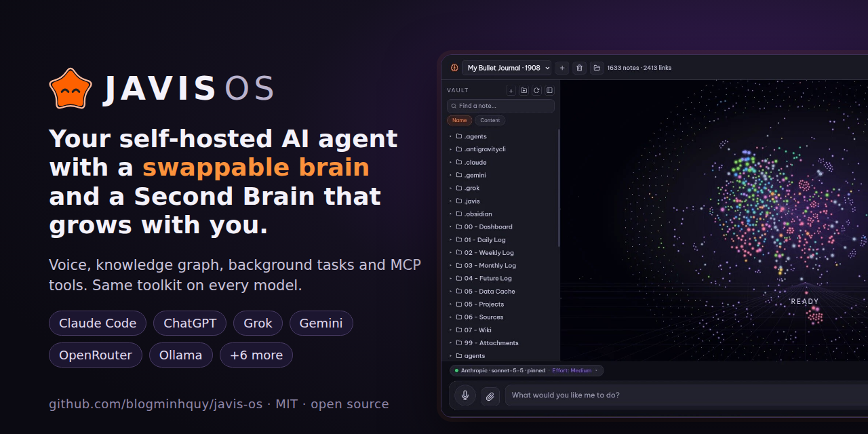868x434 pixels.
Task: Add a new vault with the header plus button
Action: [x=562, y=68]
